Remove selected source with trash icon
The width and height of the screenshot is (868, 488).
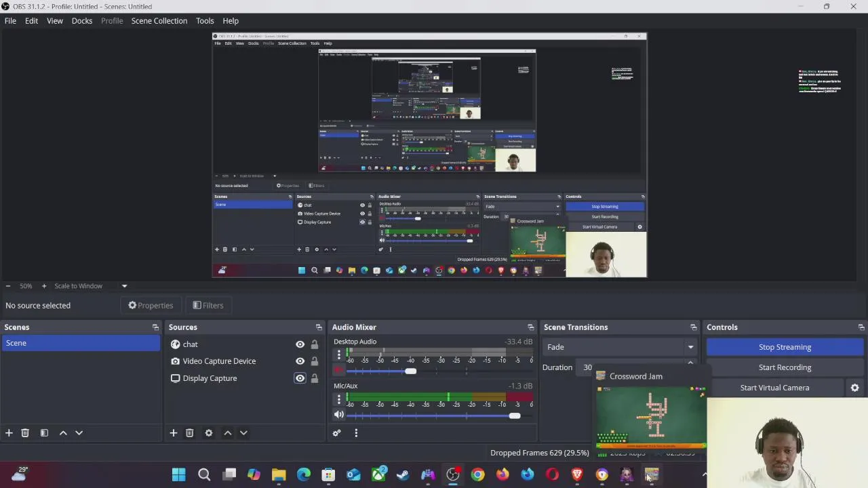(190, 432)
